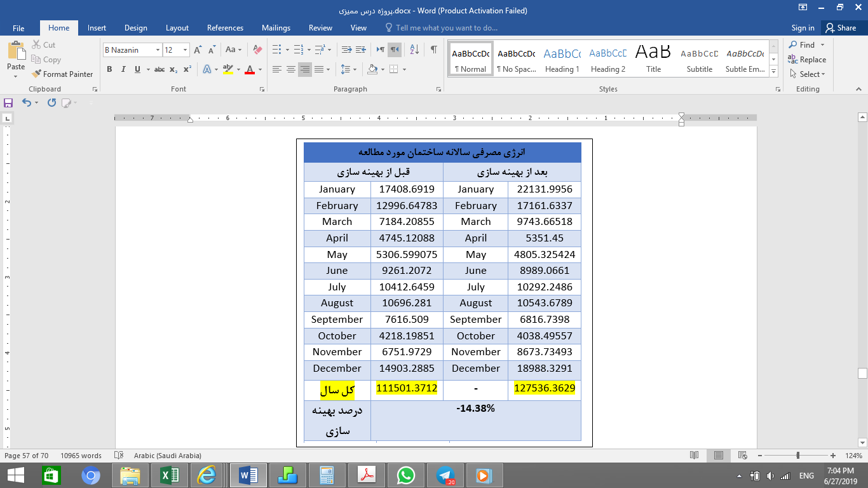Sort the selection with the A-Z icon

(x=414, y=50)
